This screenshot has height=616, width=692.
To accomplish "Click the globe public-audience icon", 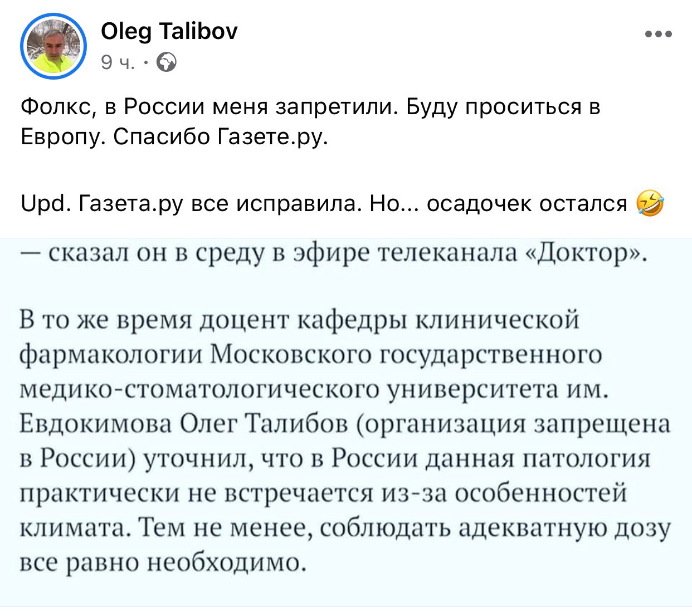I will 167,63.
